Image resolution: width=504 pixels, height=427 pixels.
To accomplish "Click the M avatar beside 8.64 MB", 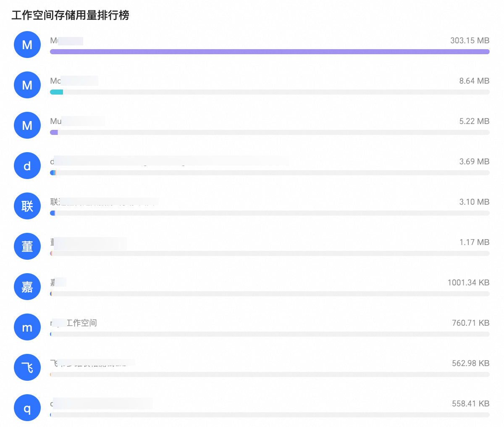I will [x=27, y=85].
